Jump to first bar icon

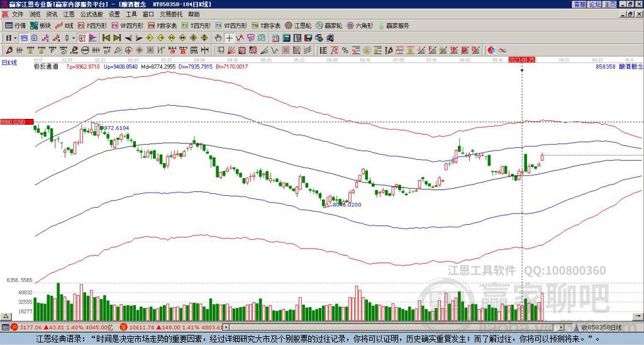(x=106, y=38)
